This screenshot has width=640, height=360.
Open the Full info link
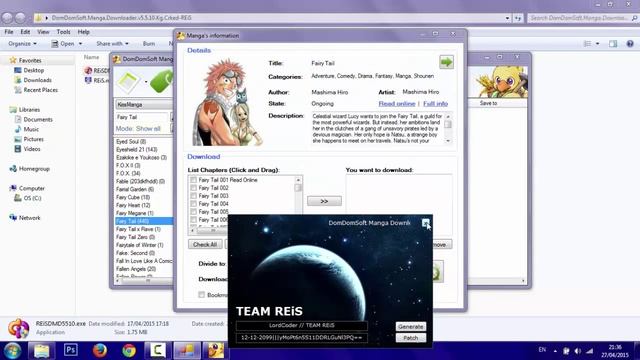click(436, 104)
